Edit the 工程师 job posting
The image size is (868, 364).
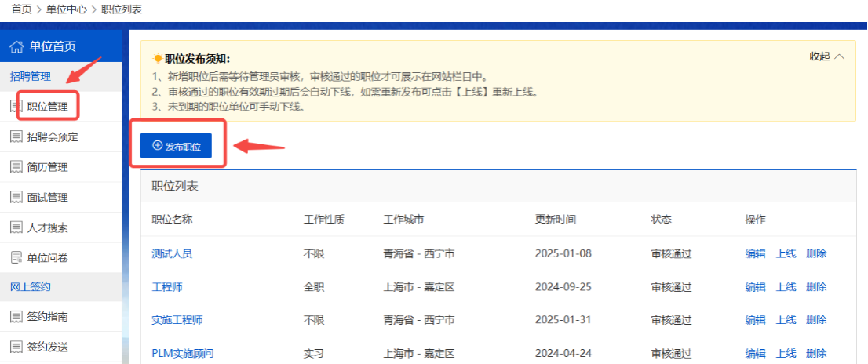tap(755, 287)
